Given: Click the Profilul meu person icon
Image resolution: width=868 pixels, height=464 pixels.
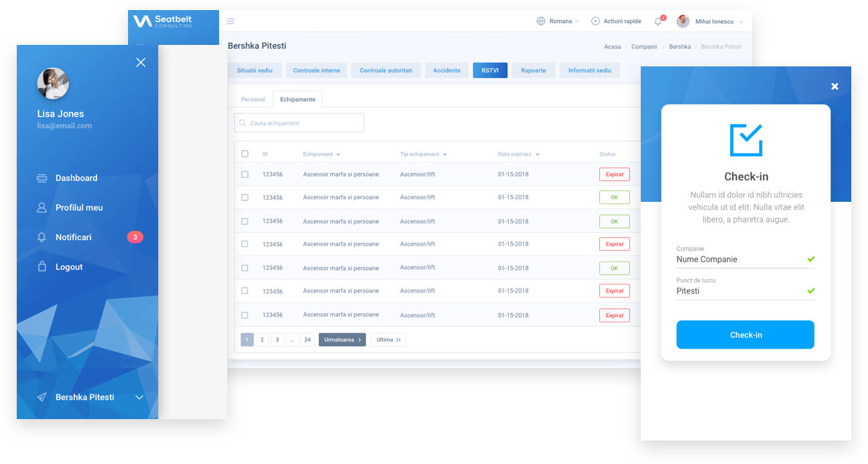Looking at the screenshot, I should click(42, 208).
